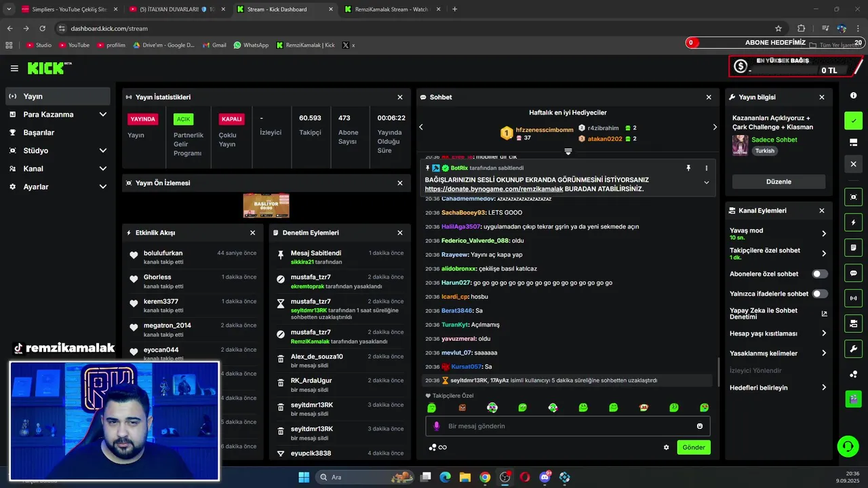Click the green checkmark widget in right rail
Screen dimensions: 868x488
coord(854,121)
